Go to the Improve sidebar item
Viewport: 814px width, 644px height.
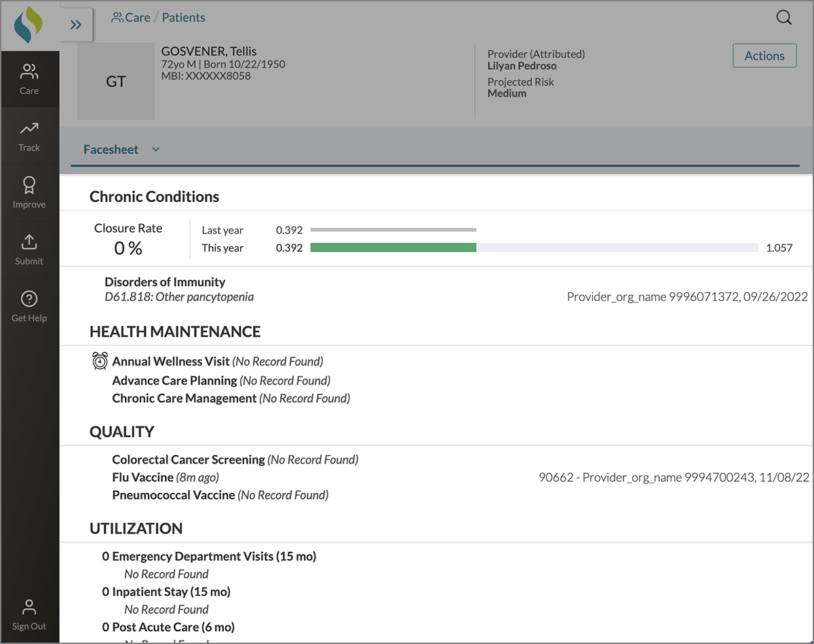(29, 193)
